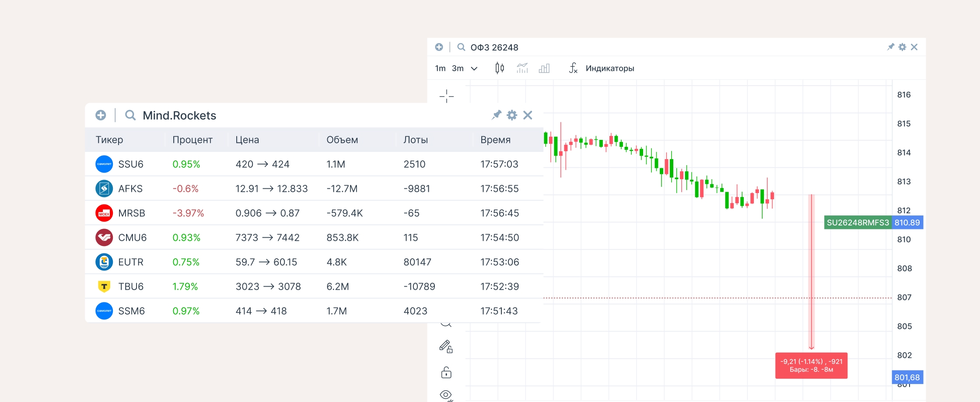Screen dimensions: 980x402
Task: Click the plus icon in Mind.Rockets widget
Action: [x=101, y=115]
